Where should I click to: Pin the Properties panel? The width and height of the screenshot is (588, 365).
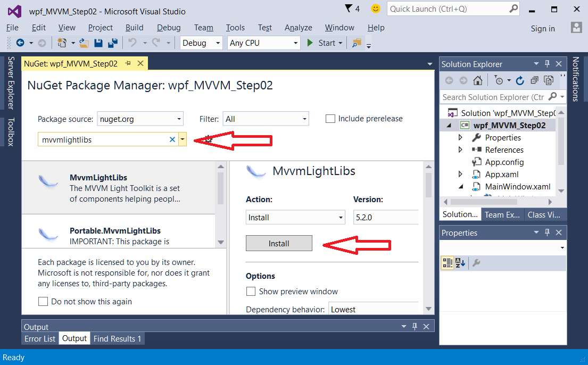[x=547, y=233]
